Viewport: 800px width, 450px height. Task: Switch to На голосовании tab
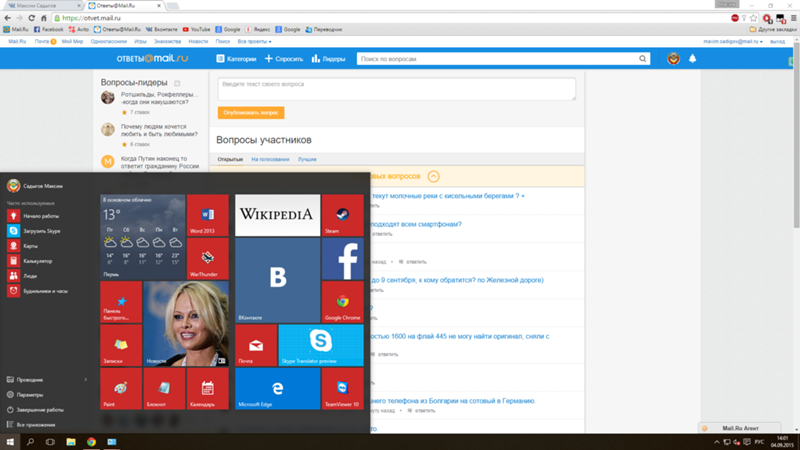pos(270,159)
